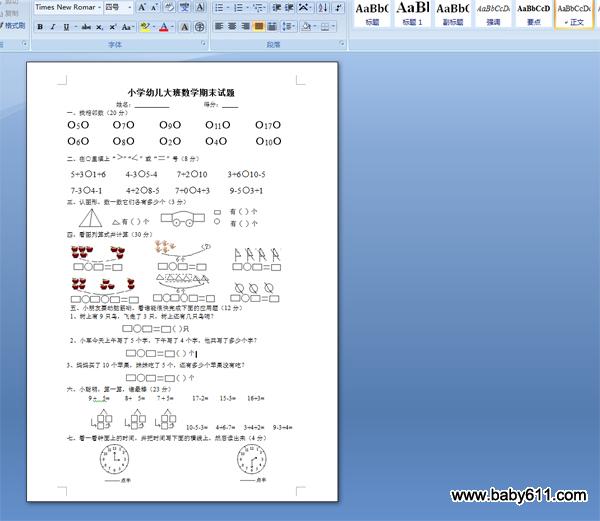Toggle subscript formatting
600x521 pixels.
point(97,27)
